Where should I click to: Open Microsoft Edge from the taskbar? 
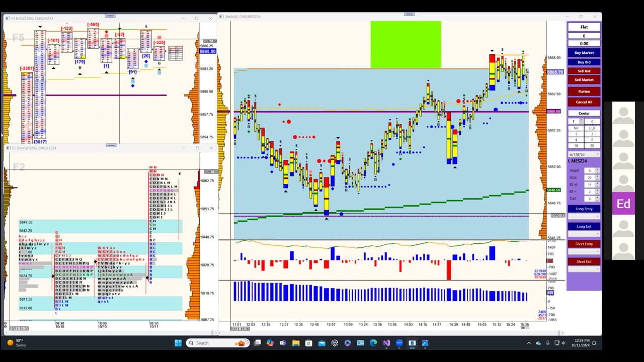[x=373, y=343]
